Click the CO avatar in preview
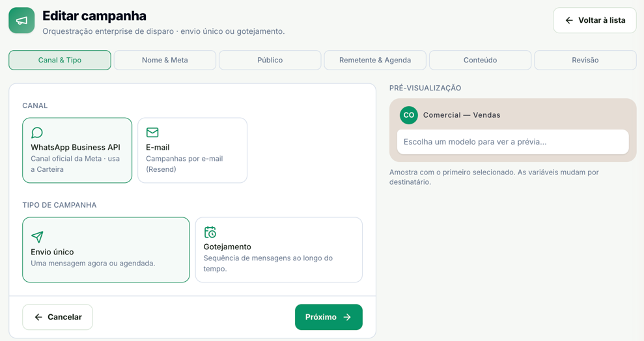This screenshot has height=341, width=644. pyautogui.click(x=409, y=115)
